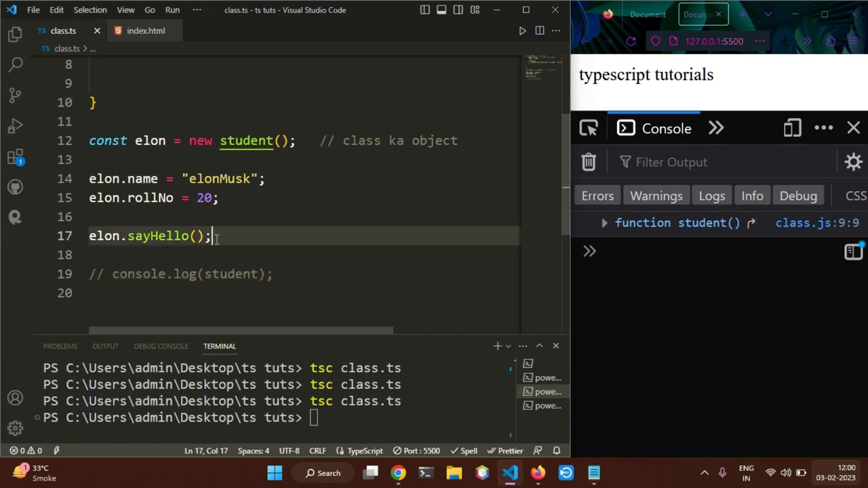
Task: Open the Selection menu
Action: pyautogui.click(x=90, y=10)
